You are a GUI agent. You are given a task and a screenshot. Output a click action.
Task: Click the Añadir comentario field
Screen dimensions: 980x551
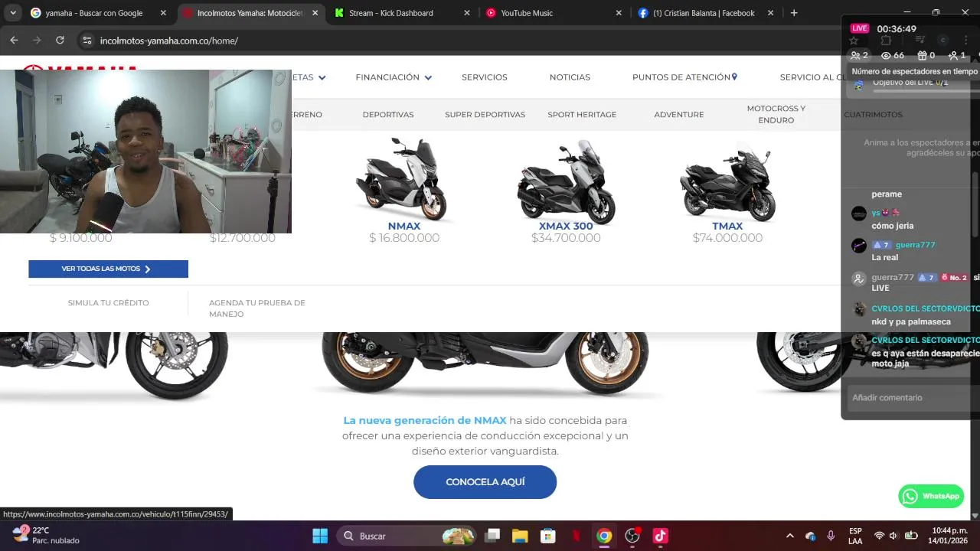tap(914, 398)
